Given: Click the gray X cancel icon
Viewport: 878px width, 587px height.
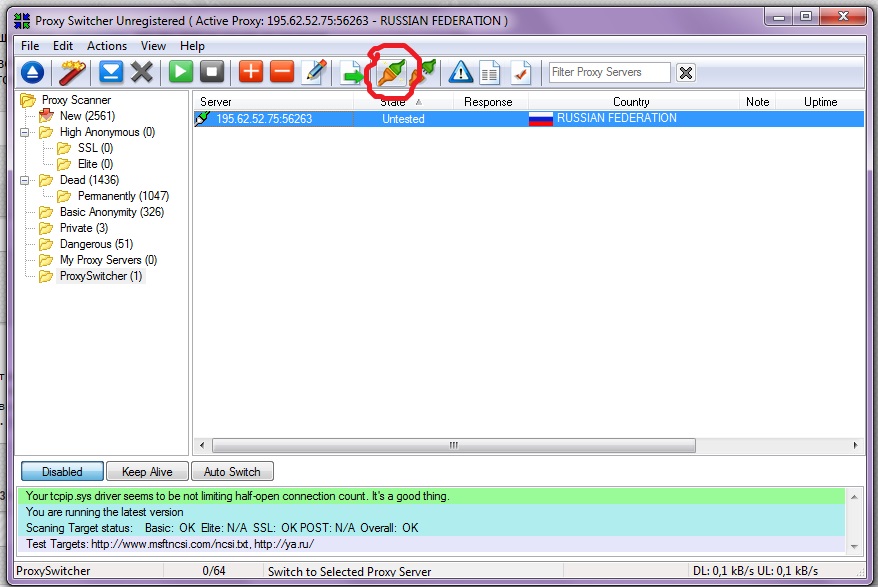Looking at the screenshot, I should pyautogui.click(x=142, y=72).
